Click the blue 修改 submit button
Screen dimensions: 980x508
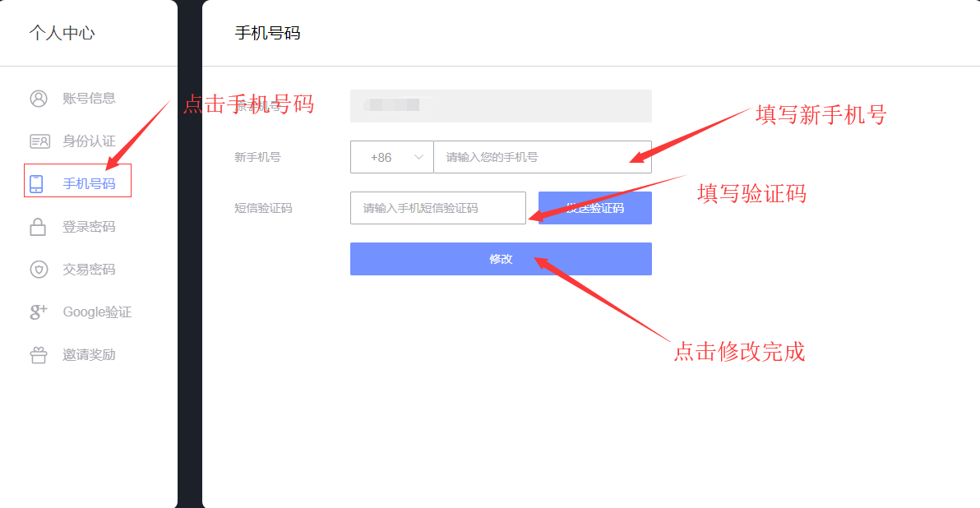pyautogui.click(x=501, y=259)
